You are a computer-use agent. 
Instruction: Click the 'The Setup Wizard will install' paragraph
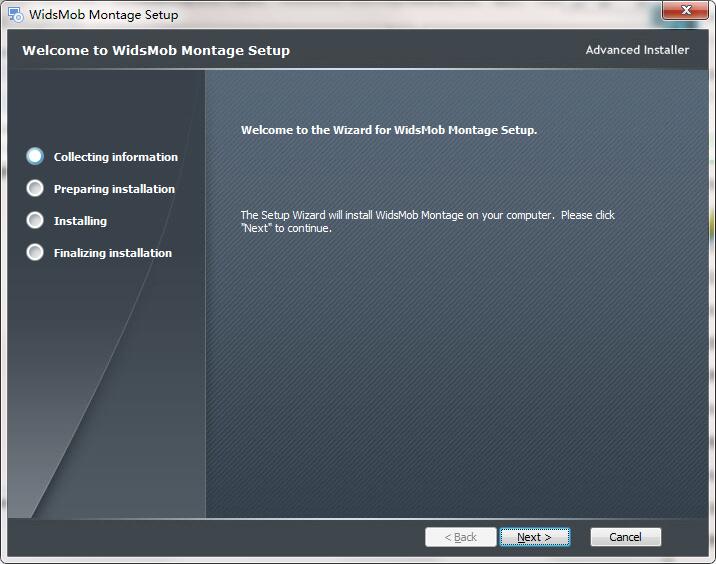click(427, 221)
